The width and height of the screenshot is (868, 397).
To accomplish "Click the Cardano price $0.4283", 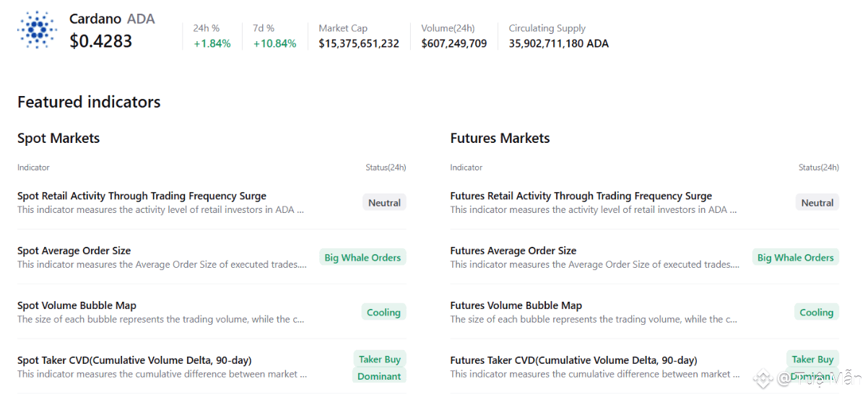I will click(x=101, y=41).
